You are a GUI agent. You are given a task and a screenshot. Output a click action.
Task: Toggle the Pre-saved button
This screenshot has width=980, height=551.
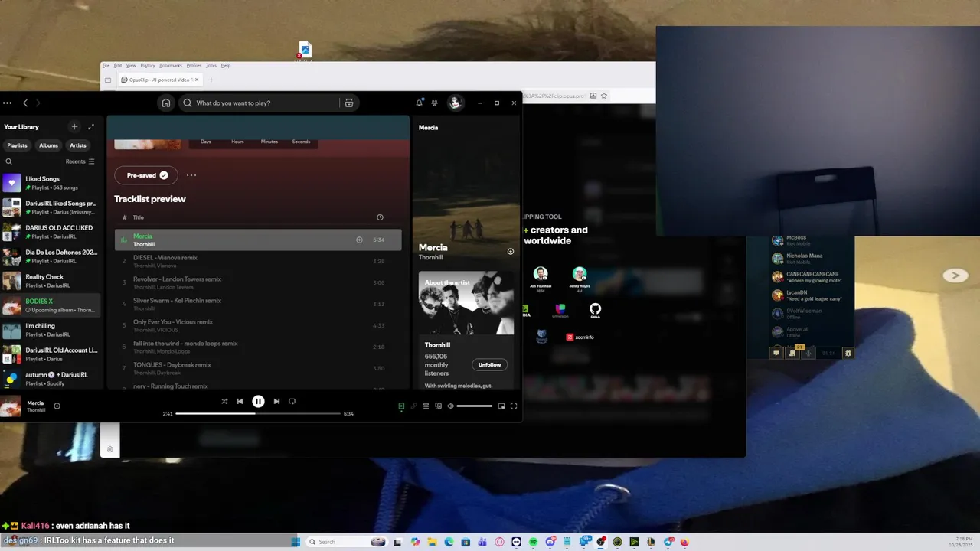point(146,175)
